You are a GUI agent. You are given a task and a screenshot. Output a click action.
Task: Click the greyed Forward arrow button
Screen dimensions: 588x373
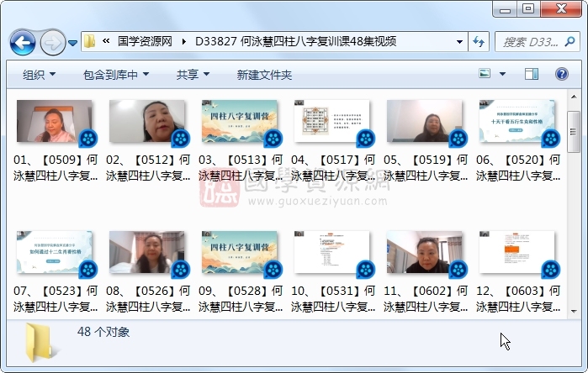point(52,42)
